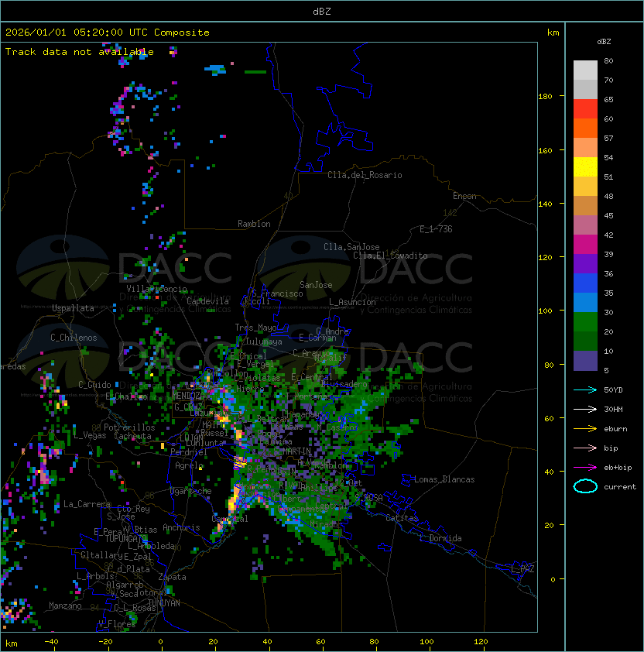Click the 'Manzano' map label
644x652 pixels.
[65, 606]
